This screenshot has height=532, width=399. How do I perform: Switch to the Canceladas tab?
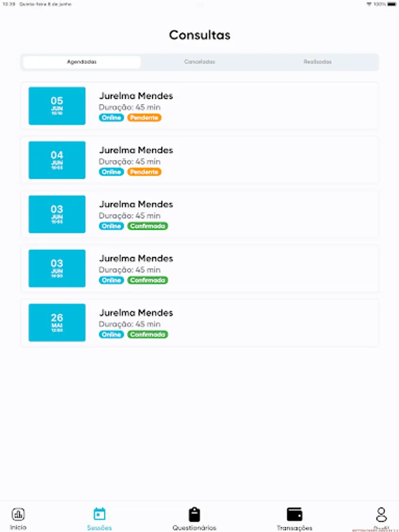pos(200,62)
